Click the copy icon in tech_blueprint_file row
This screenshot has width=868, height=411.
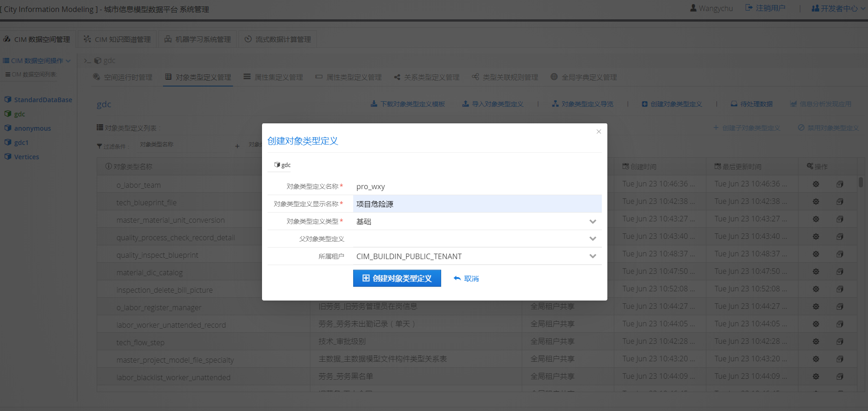839,202
